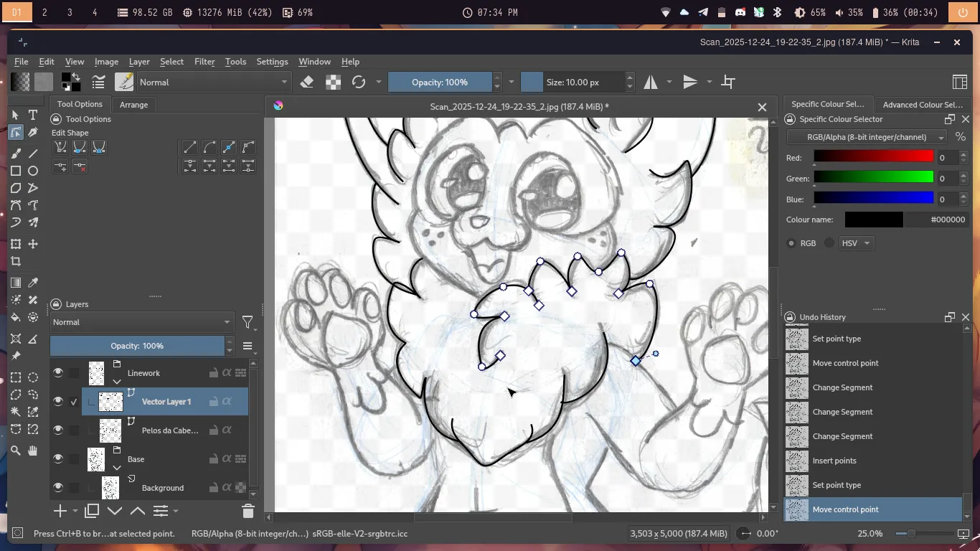Select the Ellipse shape tool

pyautogui.click(x=33, y=171)
